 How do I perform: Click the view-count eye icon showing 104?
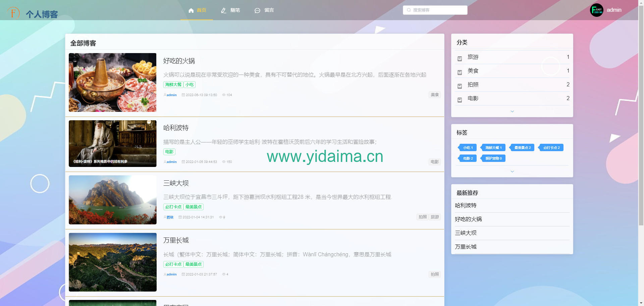[x=224, y=95]
